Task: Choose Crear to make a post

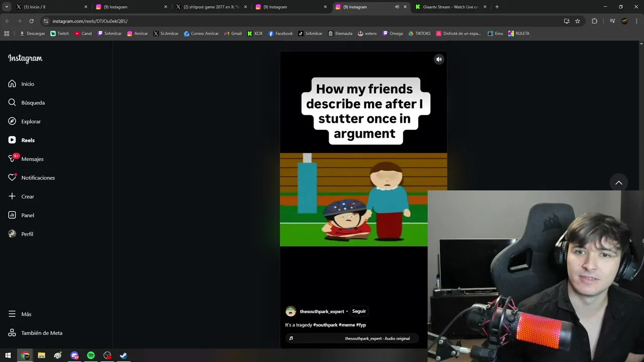Action: 21,197
